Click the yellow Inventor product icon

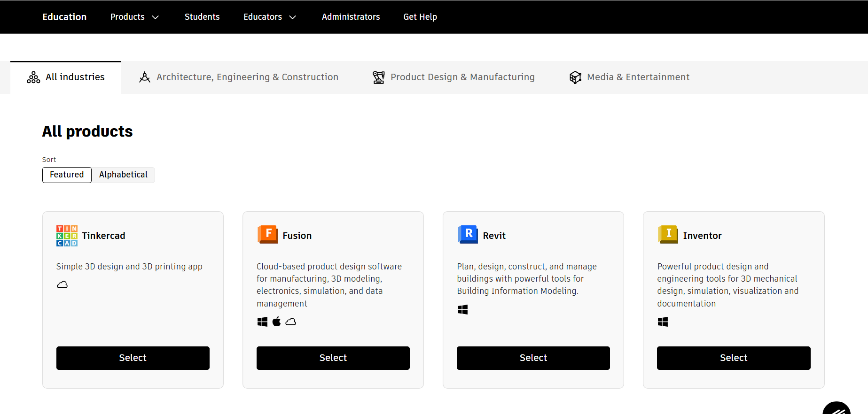[668, 234]
